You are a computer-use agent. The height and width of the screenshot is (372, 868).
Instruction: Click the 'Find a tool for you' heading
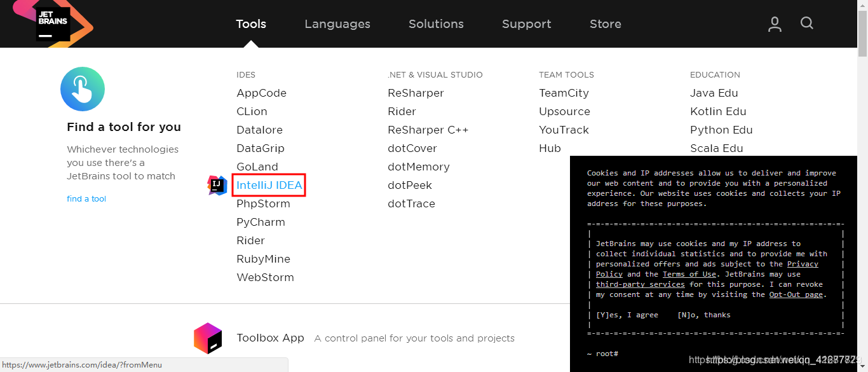click(x=124, y=127)
